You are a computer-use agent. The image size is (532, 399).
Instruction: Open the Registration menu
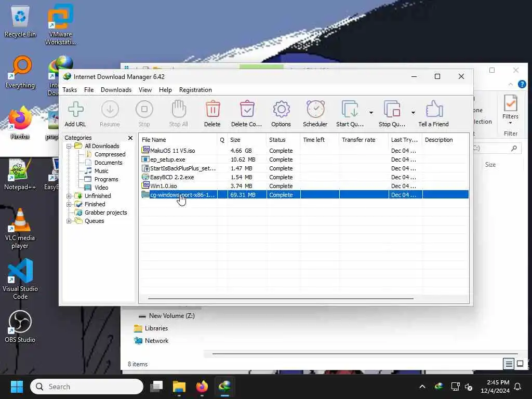click(195, 90)
